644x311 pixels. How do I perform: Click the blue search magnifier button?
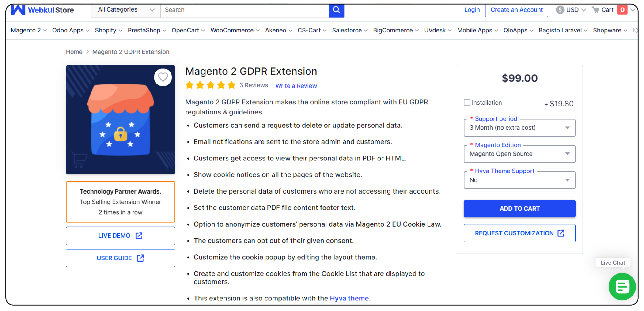point(336,10)
